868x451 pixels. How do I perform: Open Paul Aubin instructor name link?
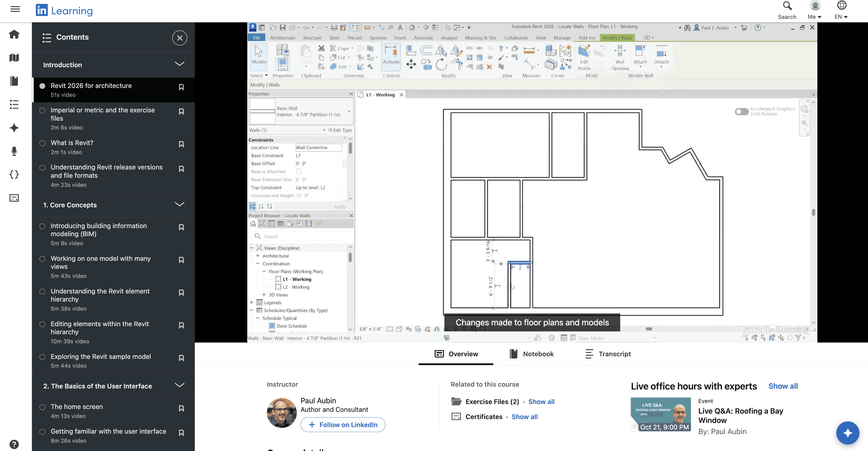coord(318,400)
